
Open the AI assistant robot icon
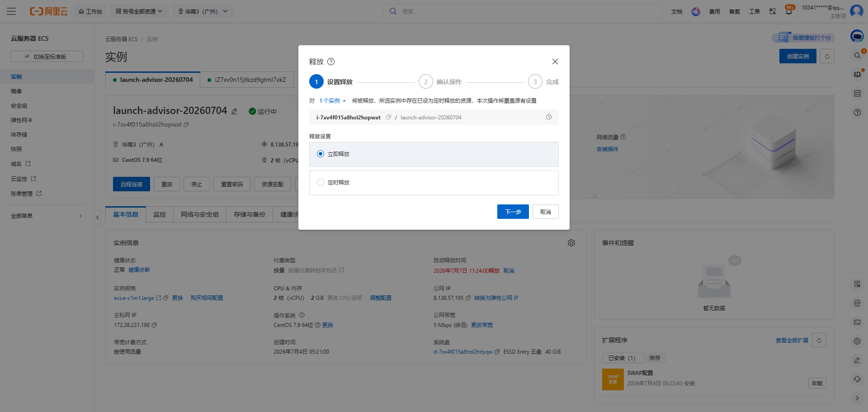(x=857, y=36)
